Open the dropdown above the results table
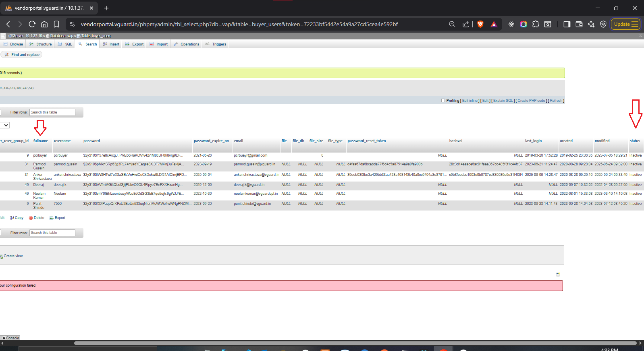 (x=5, y=125)
